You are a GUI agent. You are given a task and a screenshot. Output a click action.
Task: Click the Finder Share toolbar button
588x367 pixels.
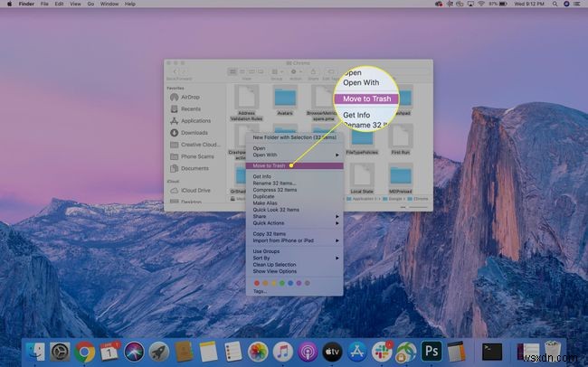pos(313,71)
